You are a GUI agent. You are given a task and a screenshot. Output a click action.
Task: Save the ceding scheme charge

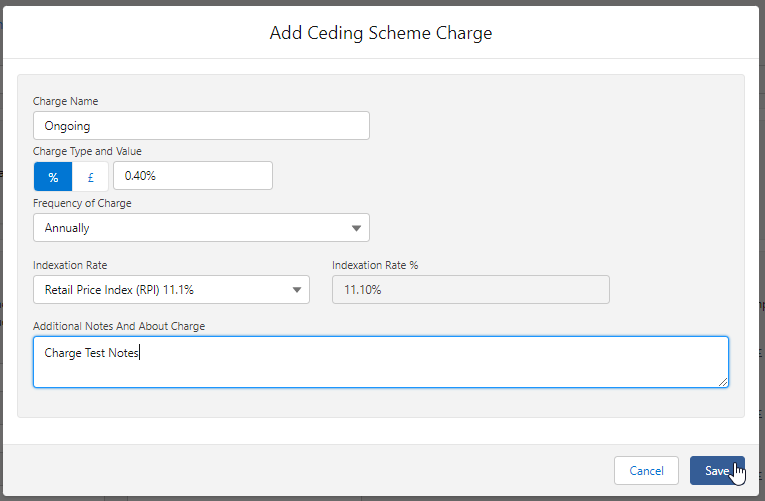tap(716, 470)
